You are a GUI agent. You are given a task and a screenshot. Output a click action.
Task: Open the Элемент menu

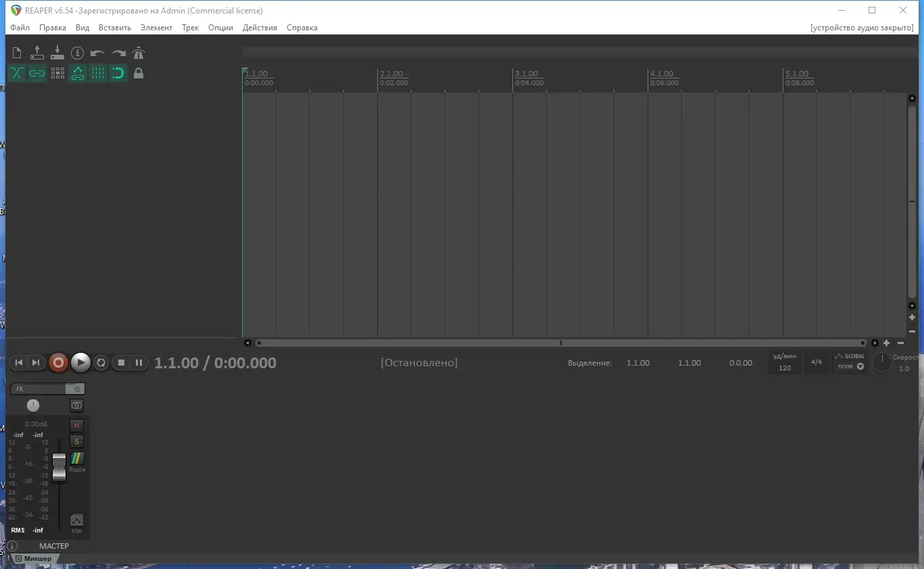pos(156,28)
